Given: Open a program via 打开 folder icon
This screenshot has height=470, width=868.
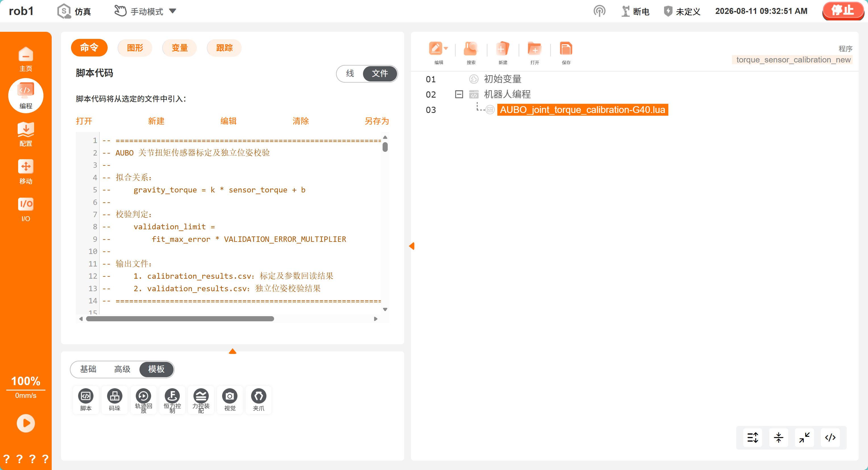Looking at the screenshot, I should [535, 53].
